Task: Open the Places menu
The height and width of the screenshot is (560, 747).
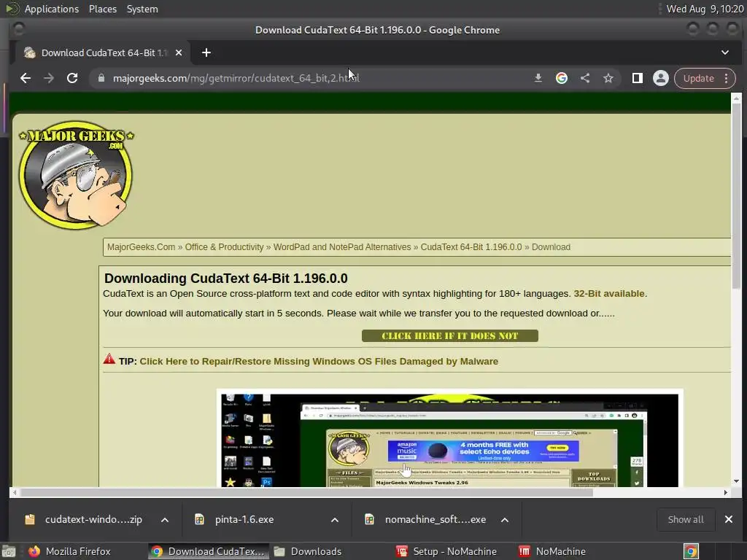Action: [103, 9]
